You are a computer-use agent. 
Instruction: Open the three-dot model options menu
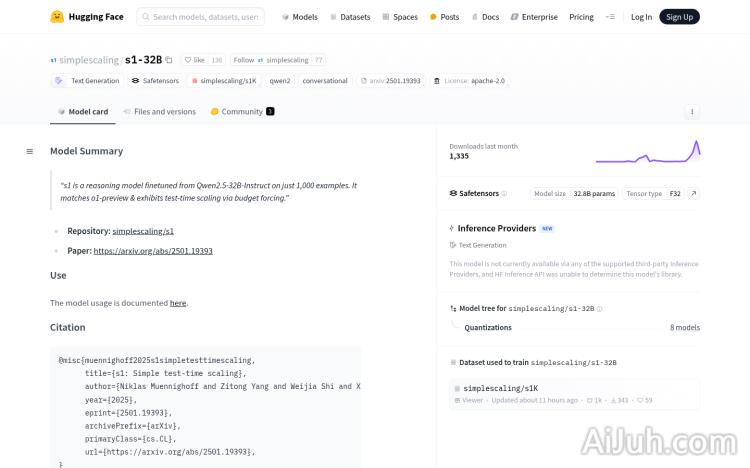pyautogui.click(x=692, y=112)
